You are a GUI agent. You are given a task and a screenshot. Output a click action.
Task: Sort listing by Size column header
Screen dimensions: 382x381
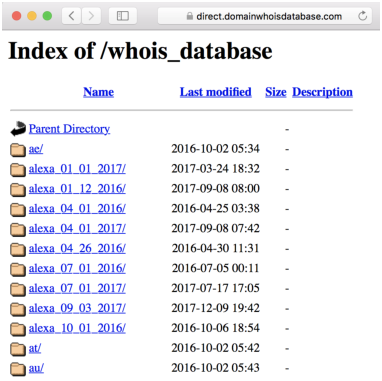point(276,92)
